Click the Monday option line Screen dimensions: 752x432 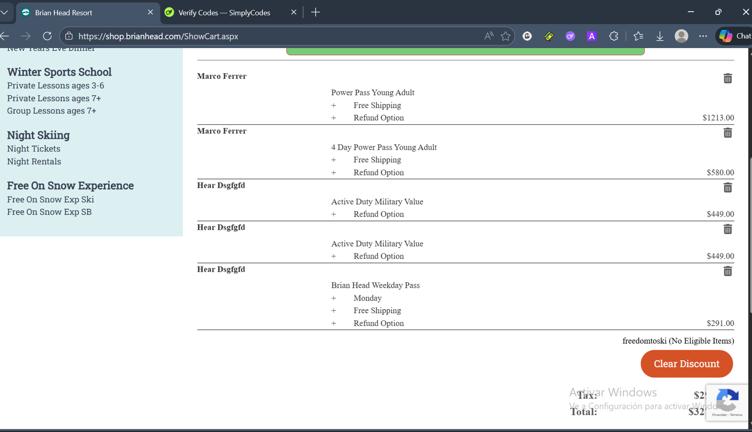pyautogui.click(x=367, y=298)
